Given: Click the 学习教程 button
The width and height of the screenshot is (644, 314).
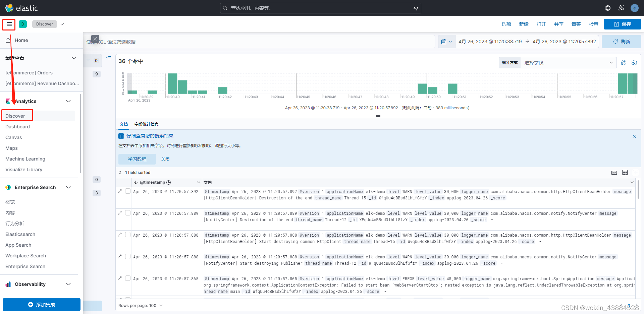Looking at the screenshot, I should tap(137, 159).
